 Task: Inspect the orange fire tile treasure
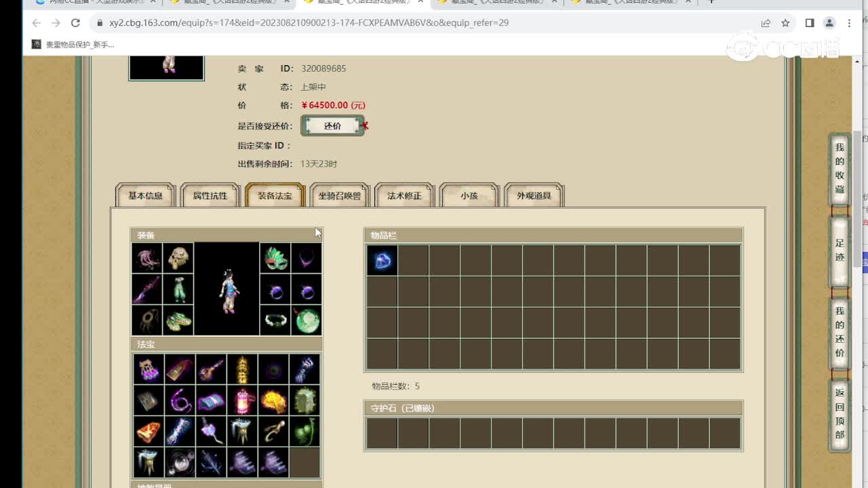149,432
